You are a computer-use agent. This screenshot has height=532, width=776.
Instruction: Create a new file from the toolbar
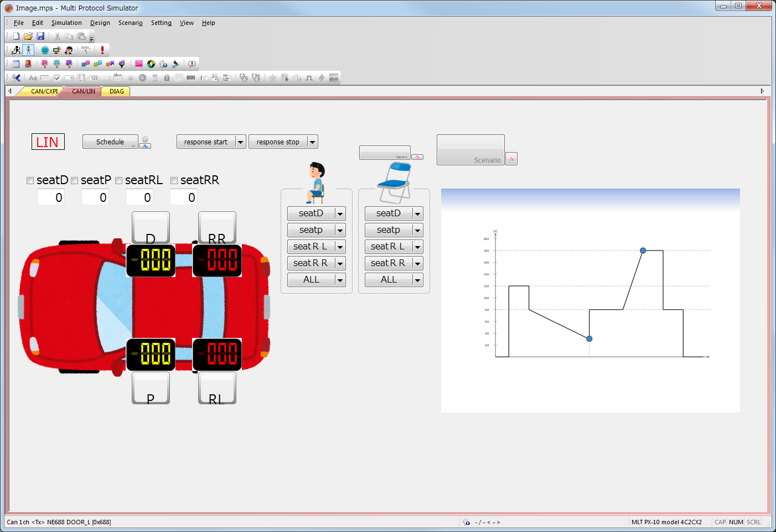tap(16, 36)
